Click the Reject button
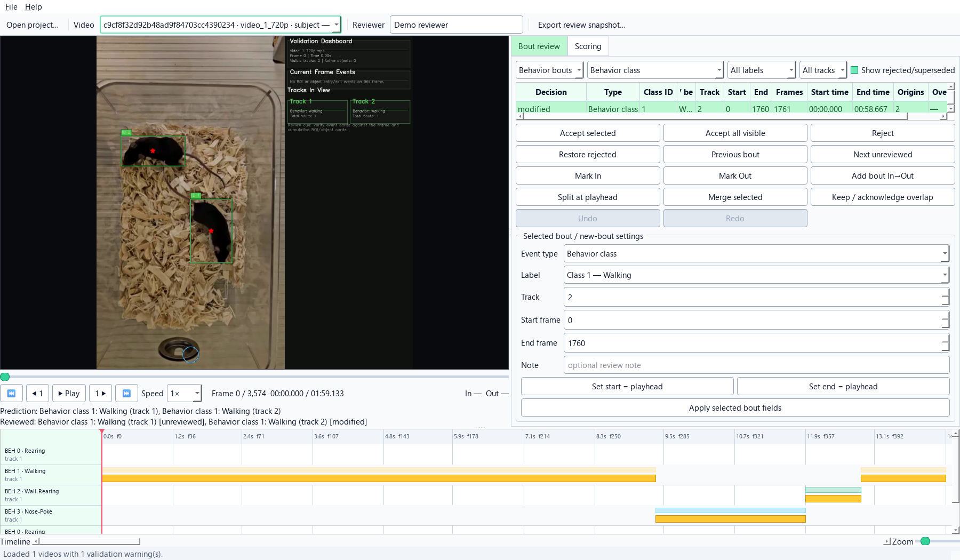 coord(883,133)
